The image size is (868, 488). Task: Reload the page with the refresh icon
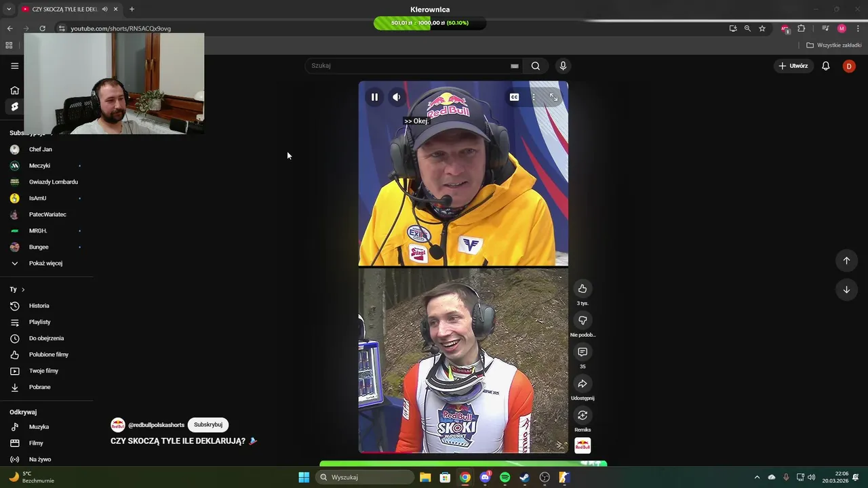tap(42, 28)
